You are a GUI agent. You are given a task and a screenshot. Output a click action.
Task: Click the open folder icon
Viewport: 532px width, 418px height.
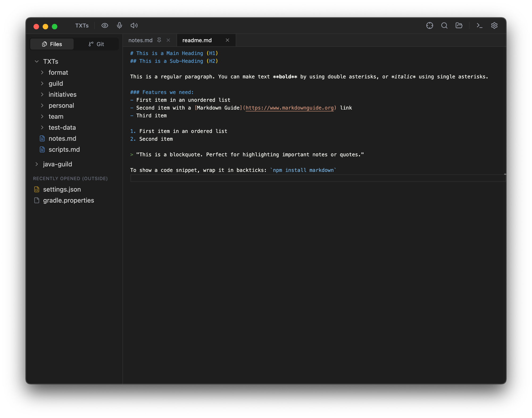[459, 26]
